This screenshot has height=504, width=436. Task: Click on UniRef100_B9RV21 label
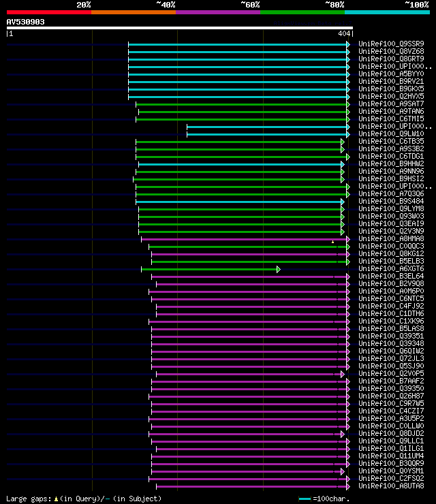pyautogui.click(x=391, y=81)
